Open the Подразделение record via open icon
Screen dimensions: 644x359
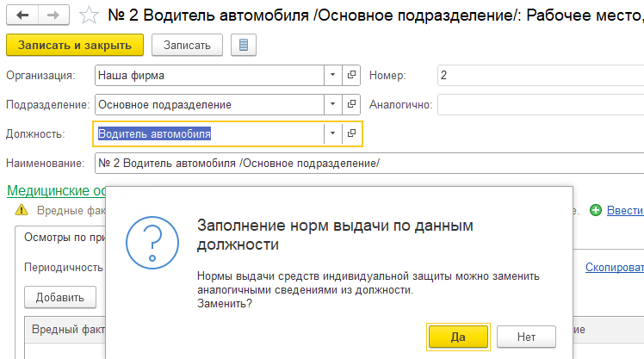pyautogui.click(x=351, y=105)
